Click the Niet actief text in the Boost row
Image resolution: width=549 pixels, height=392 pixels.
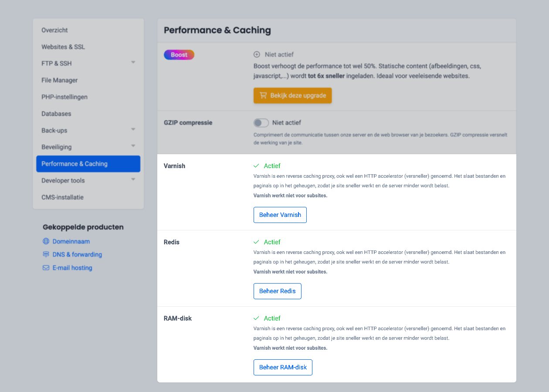click(279, 54)
